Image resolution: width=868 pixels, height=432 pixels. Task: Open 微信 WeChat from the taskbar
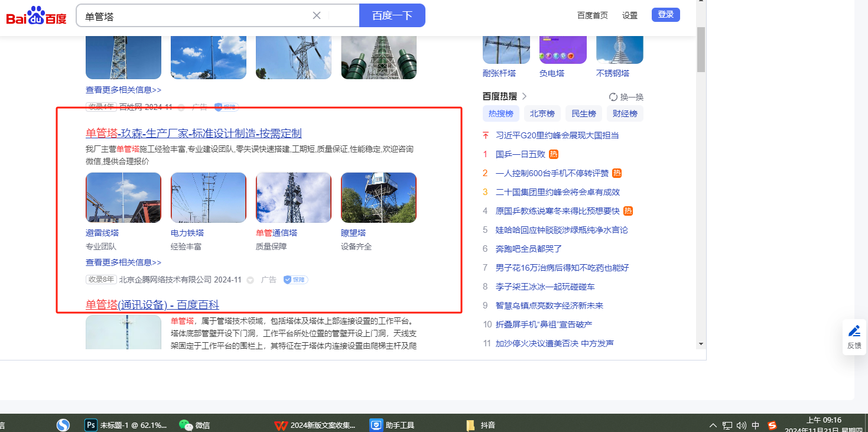click(x=194, y=425)
